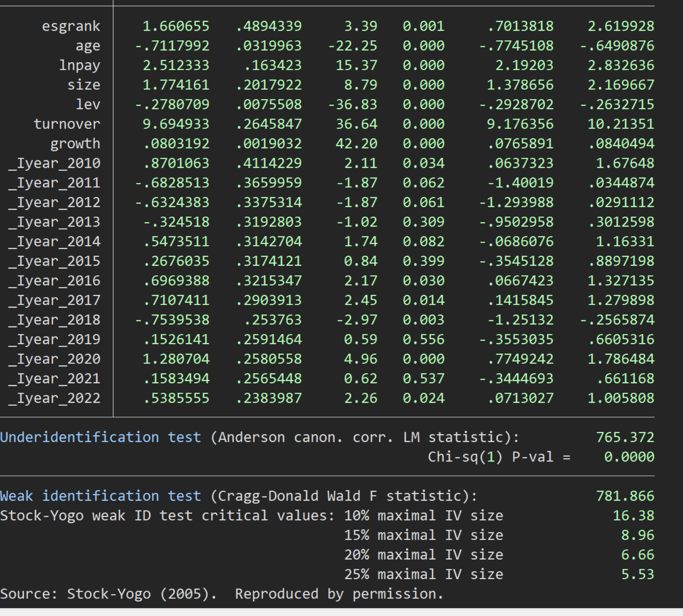Select the _Iyear_2016 coefficient .6969388
The height and width of the screenshot is (616, 683).
pyautogui.click(x=176, y=281)
